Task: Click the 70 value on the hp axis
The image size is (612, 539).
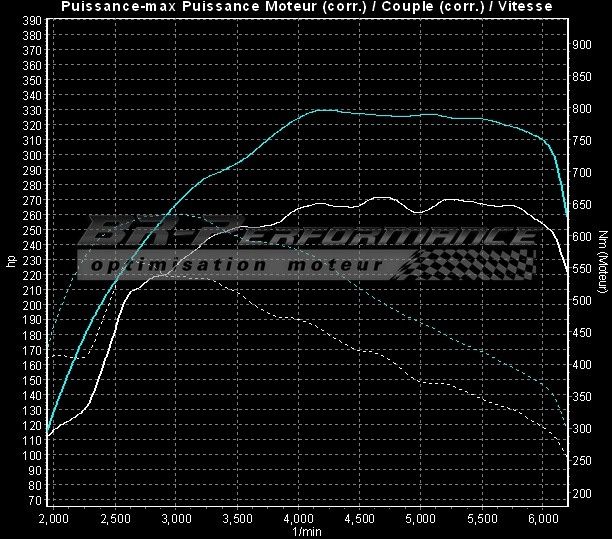Action: pos(33,500)
